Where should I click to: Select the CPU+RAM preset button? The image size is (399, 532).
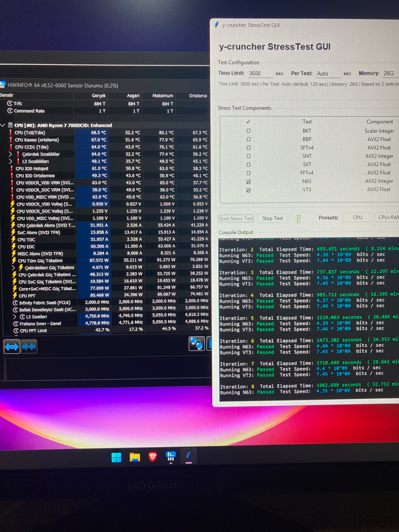pos(387,217)
